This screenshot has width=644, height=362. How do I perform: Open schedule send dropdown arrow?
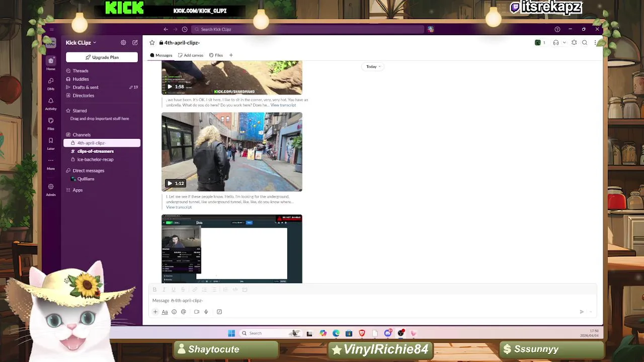pos(591,312)
